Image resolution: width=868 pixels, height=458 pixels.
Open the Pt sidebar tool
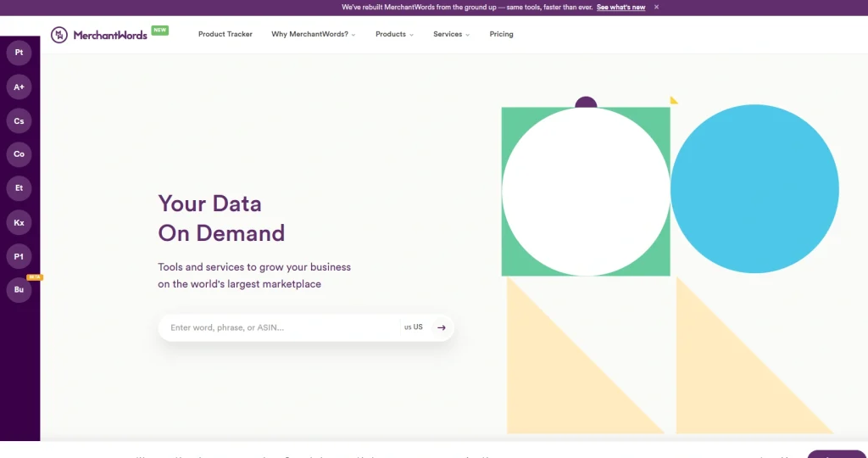click(x=19, y=53)
